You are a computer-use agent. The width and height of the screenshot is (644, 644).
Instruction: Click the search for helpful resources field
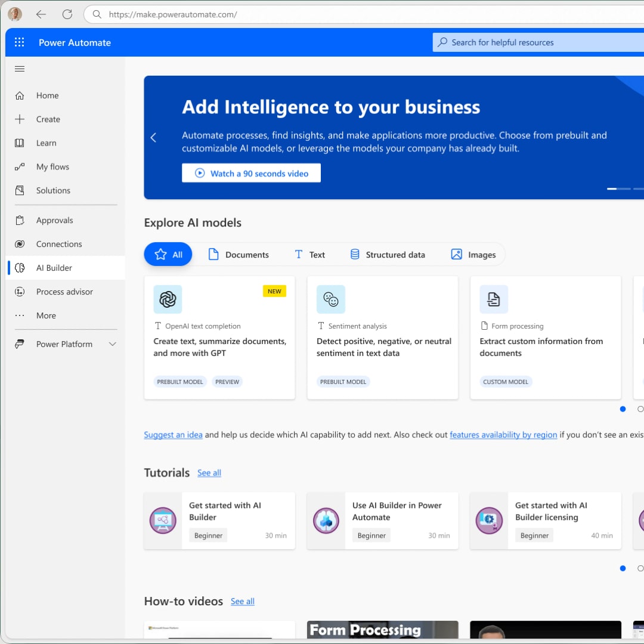coord(537,42)
